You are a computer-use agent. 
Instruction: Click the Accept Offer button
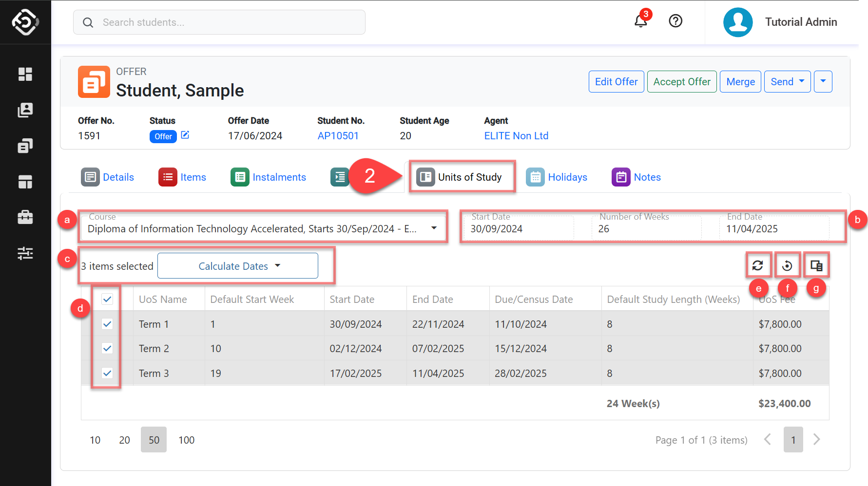point(682,82)
